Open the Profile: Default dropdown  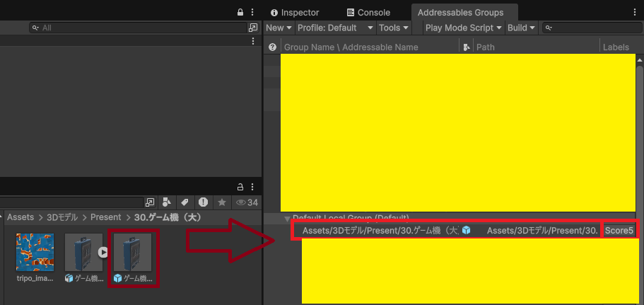[x=335, y=28]
